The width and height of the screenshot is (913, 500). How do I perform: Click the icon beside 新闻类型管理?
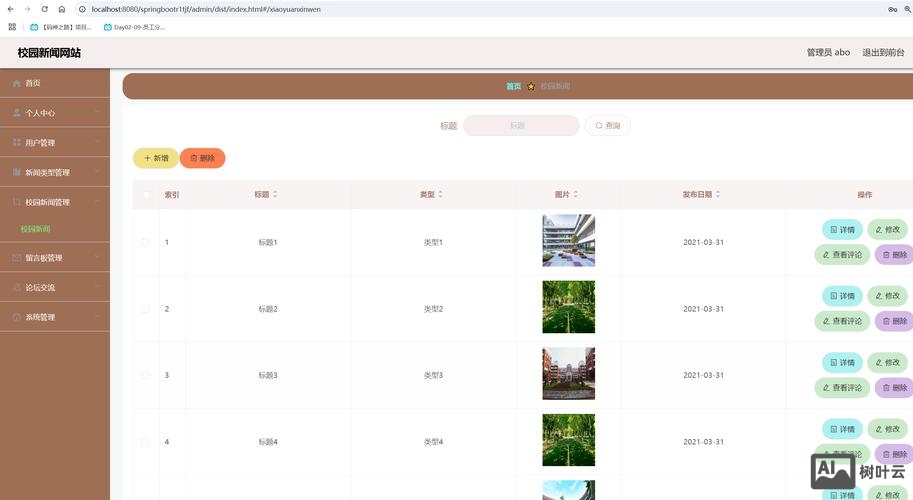16,172
